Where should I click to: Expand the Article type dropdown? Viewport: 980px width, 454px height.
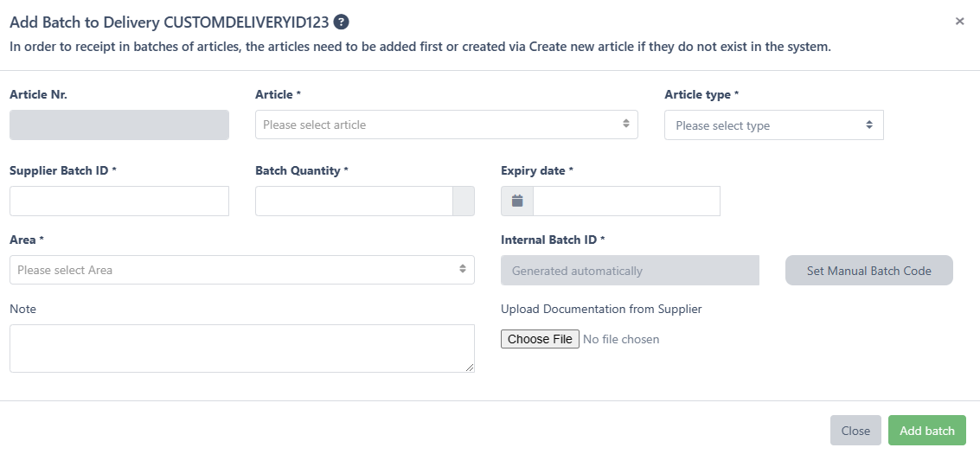pyautogui.click(x=773, y=125)
